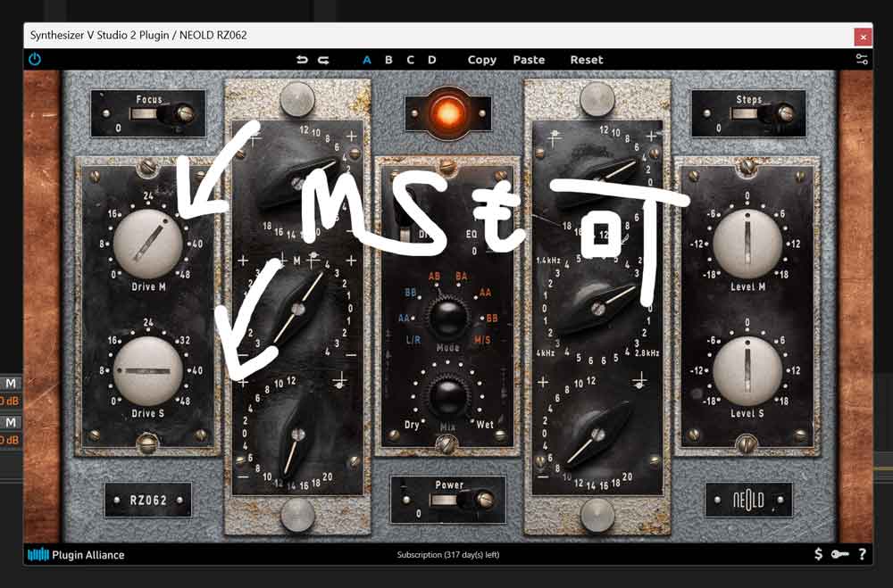The height and width of the screenshot is (588, 893).
Task: Click the Plugin Alliance logo
Action: 76,555
